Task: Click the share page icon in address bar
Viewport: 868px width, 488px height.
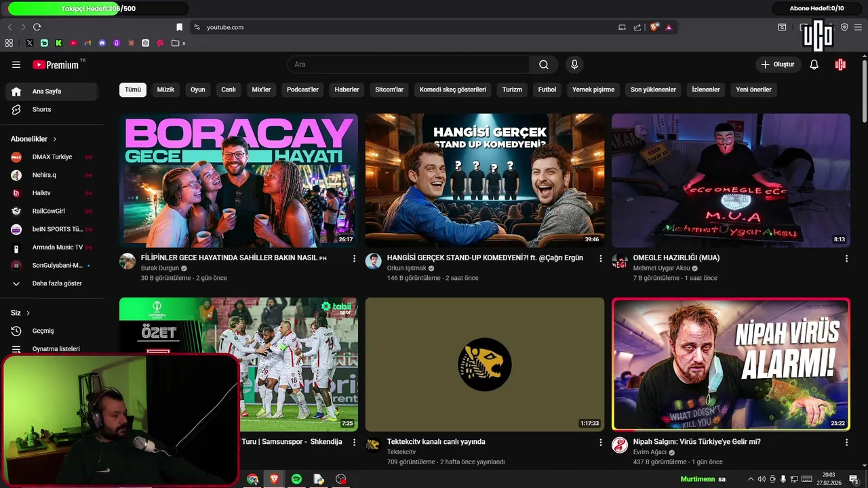Action: point(637,27)
